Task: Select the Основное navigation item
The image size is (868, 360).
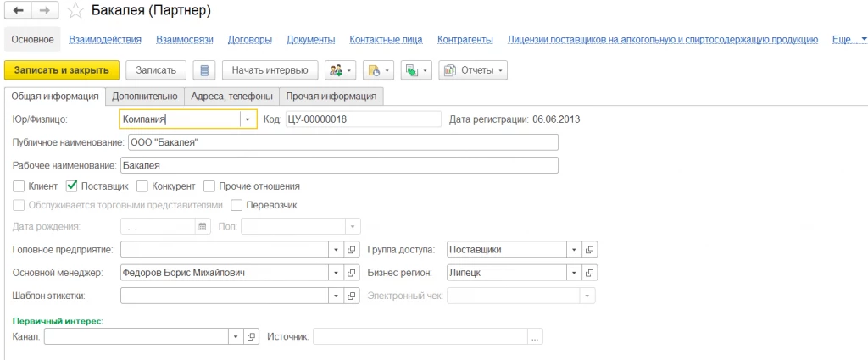Action: [x=33, y=39]
